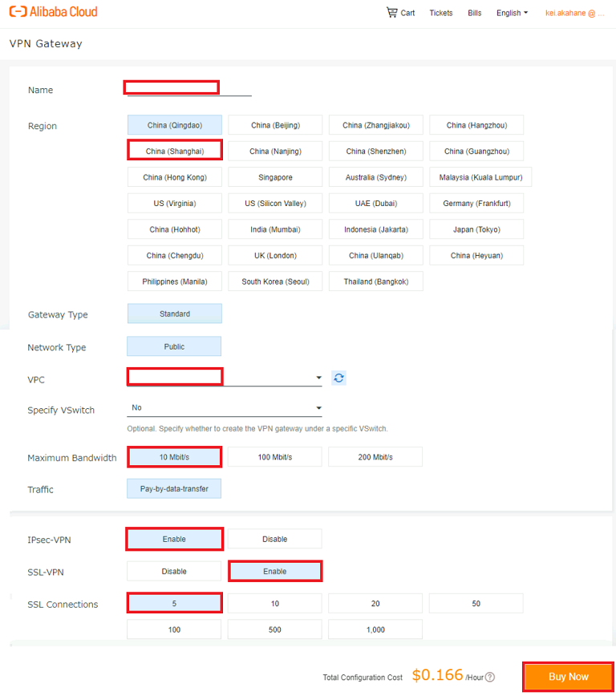Refresh the VPC list

(338, 378)
